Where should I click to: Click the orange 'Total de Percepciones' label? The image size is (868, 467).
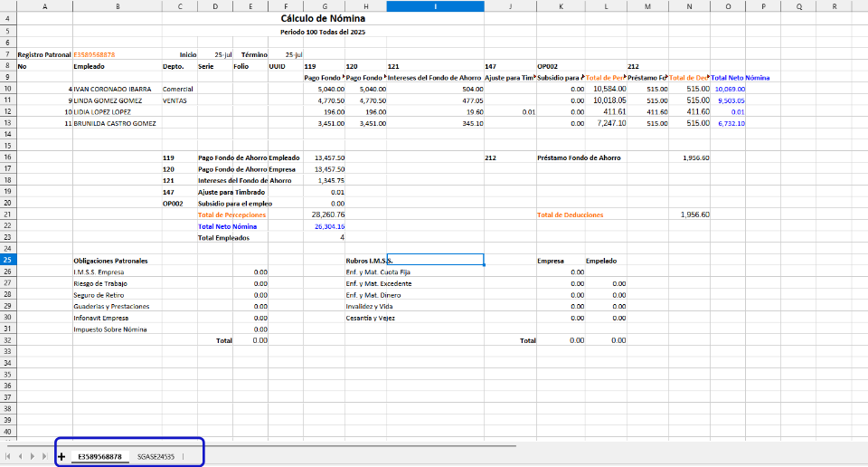232,214
